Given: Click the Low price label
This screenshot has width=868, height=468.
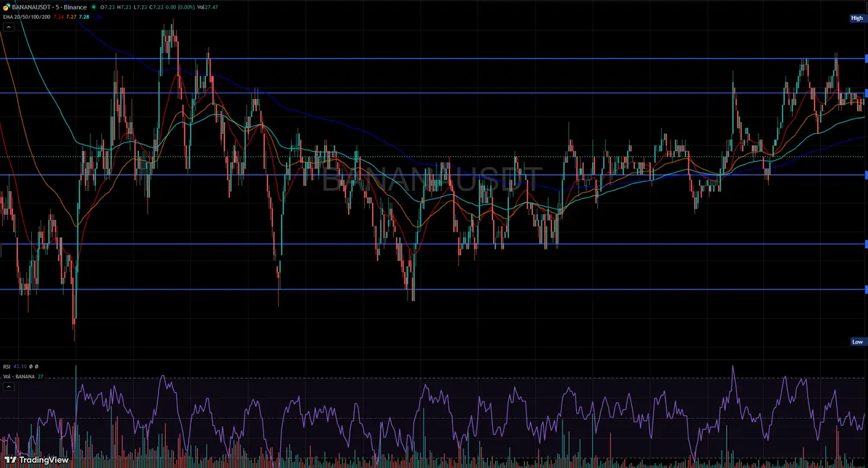Looking at the screenshot, I should click(x=857, y=342).
